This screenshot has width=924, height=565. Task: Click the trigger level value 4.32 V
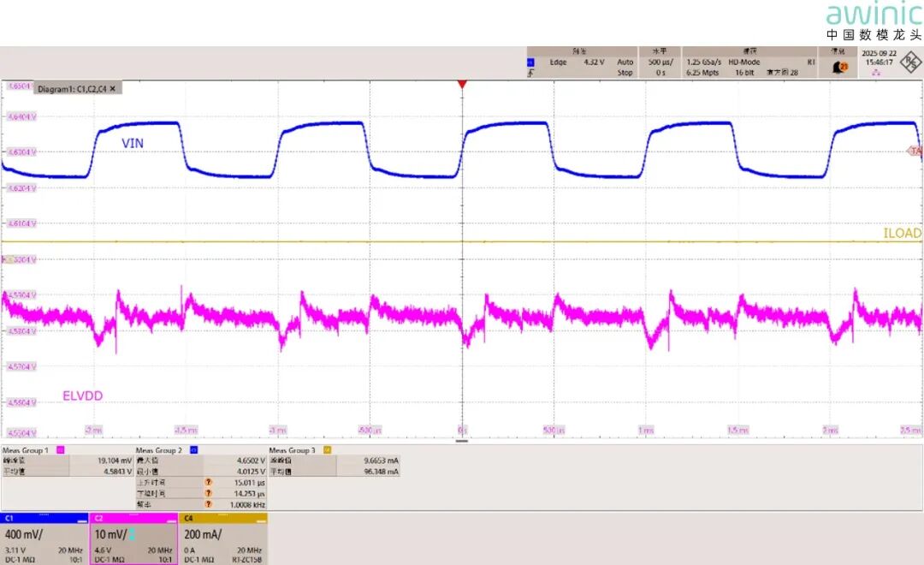tap(594, 62)
